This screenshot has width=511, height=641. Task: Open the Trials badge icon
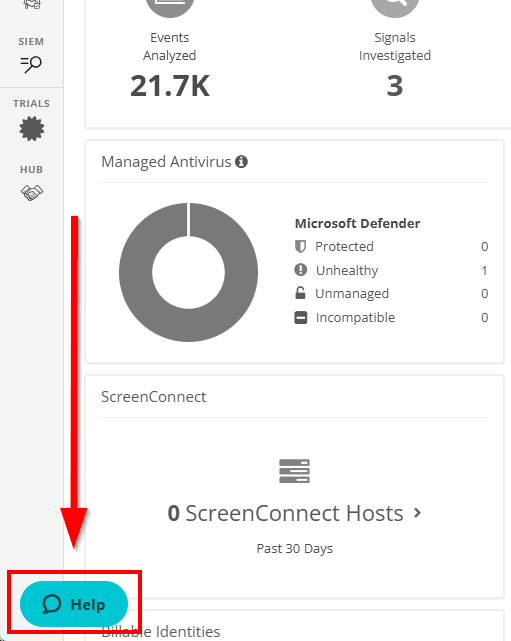31,128
